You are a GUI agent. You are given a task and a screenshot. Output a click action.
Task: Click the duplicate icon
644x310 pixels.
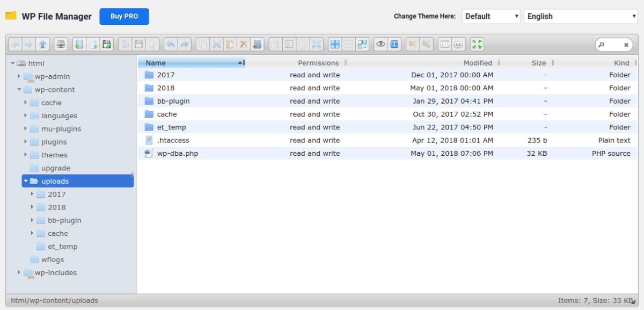(x=275, y=45)
